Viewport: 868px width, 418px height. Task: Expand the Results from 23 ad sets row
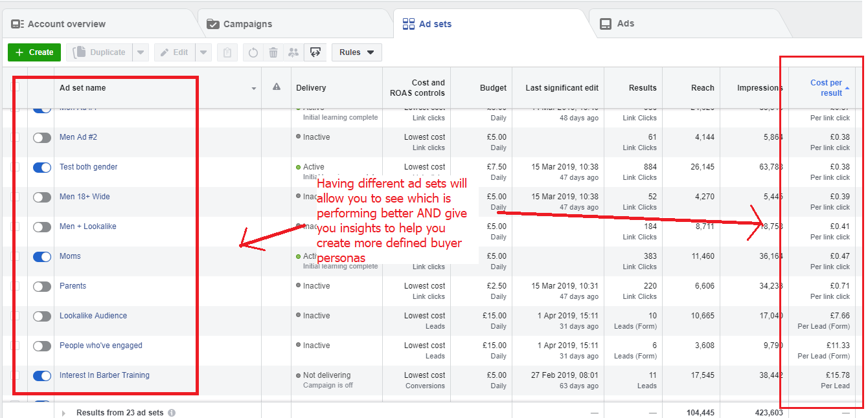coord(63,413)
